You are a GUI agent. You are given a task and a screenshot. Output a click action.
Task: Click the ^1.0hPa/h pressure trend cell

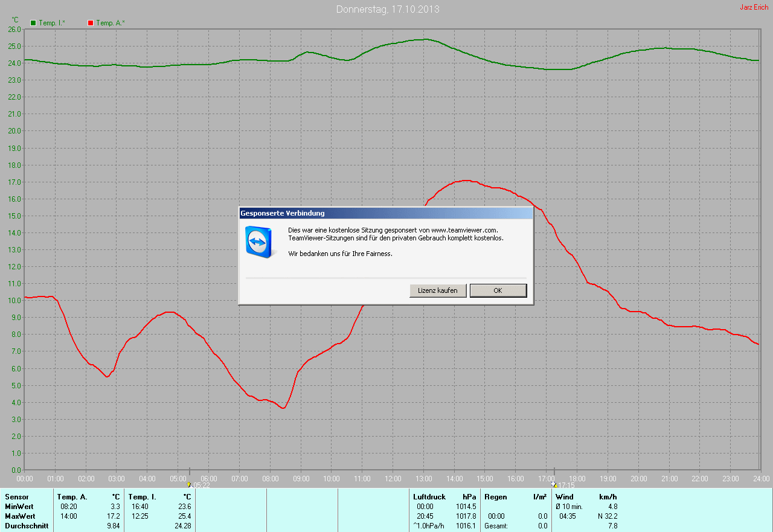pyautogui.click(x=428, y=526)
